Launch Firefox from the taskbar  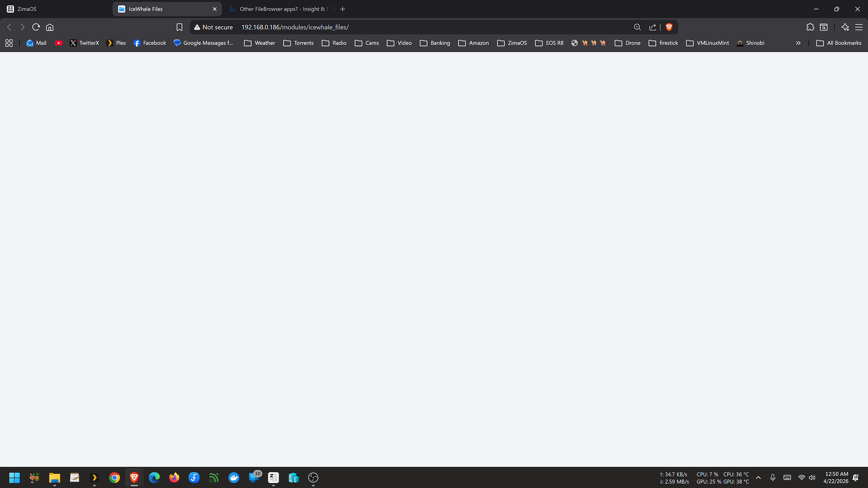tap(174, 478)
